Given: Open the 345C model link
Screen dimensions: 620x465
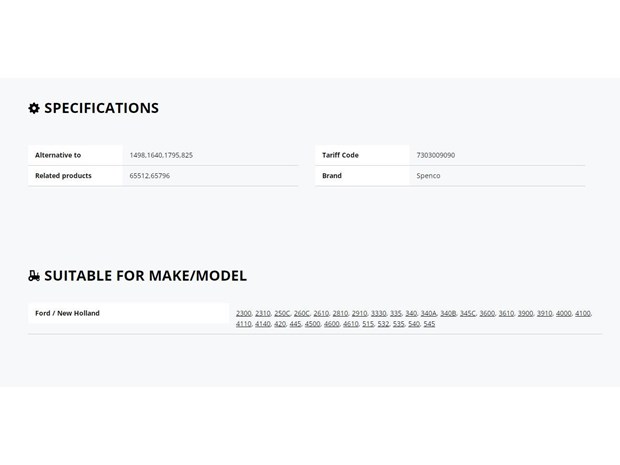Looking at the screenshot, I should (x=468, y=313).
